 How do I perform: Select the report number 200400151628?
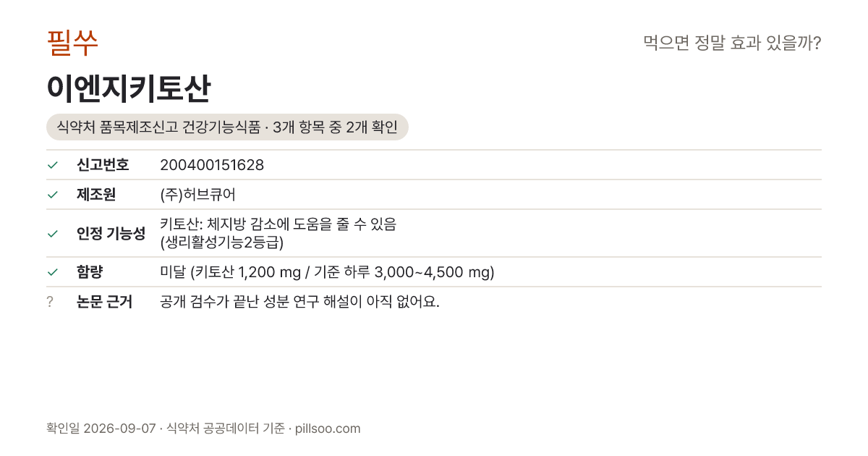[x=212, y=165]
